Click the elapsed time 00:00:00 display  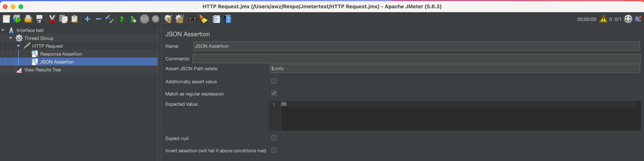tap(586, 19)
